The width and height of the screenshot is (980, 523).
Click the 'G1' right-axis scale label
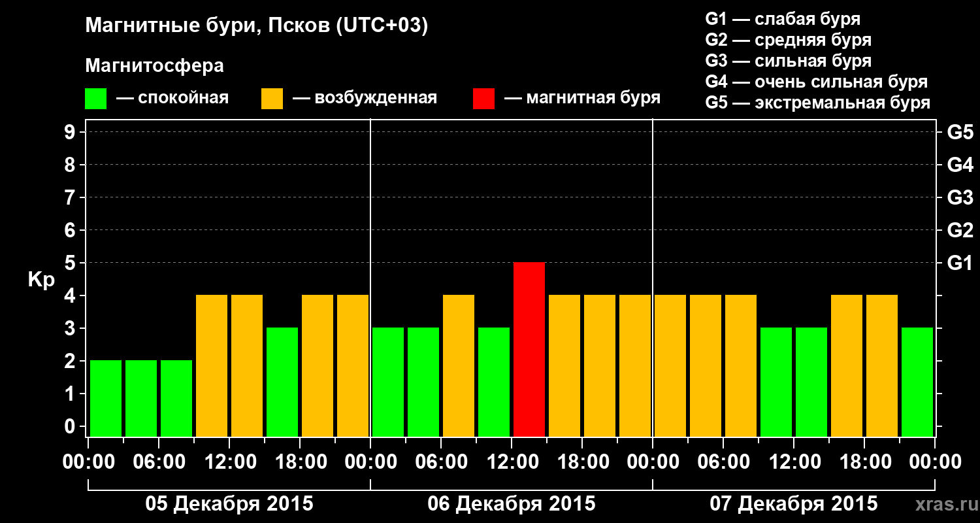click(960, 263)
